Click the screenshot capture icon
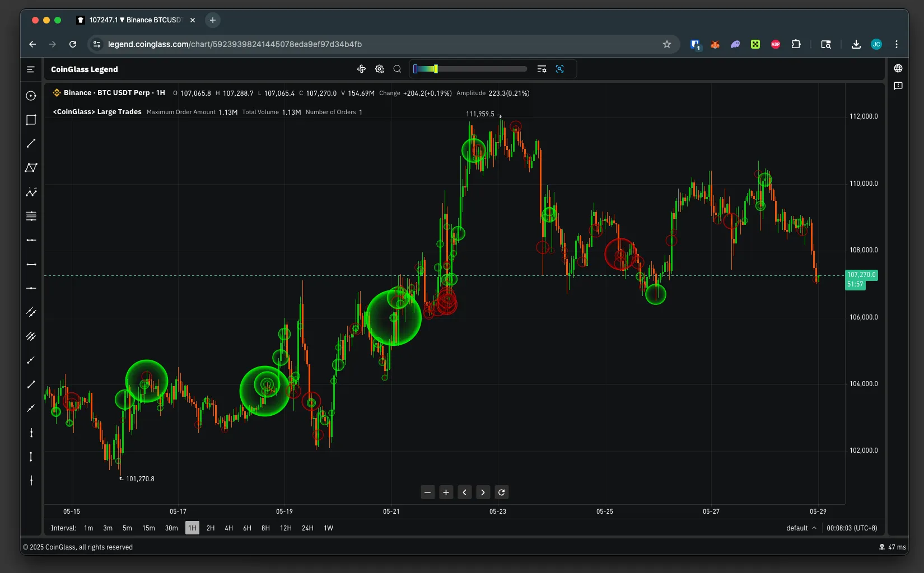The height and width of the screenshot is (573, 924). (x=560, y=69)
